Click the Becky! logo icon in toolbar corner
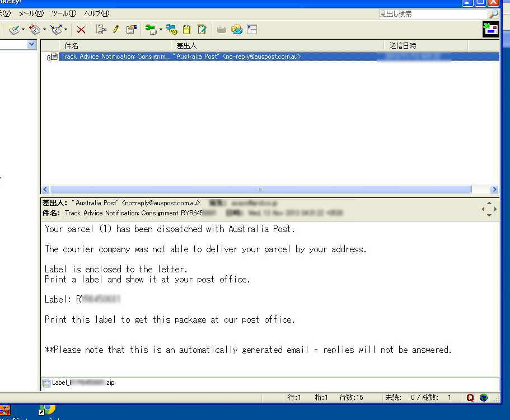The width and height of the screenshot is (510, 420). (x=491, y=29)
